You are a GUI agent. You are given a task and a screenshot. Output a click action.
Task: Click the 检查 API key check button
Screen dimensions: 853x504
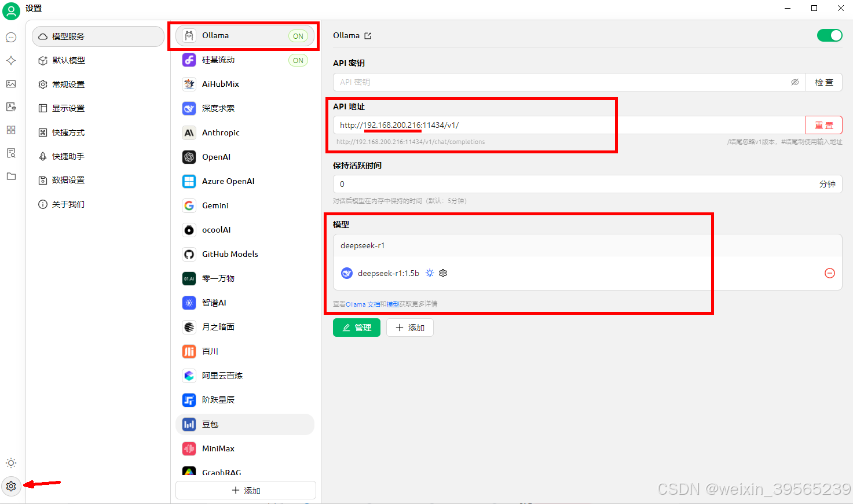pyautogui.click(x=824, y=82)
